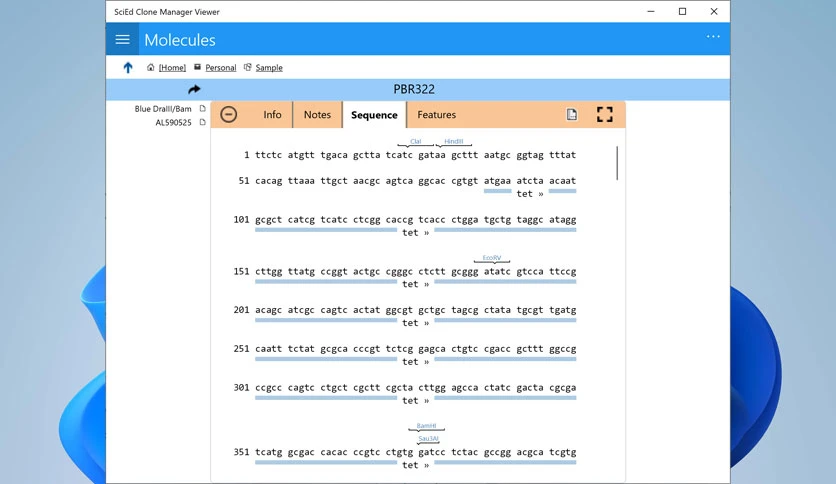
Task: Close the SciEd Clone Manager Viewer window
Action: 714,11
